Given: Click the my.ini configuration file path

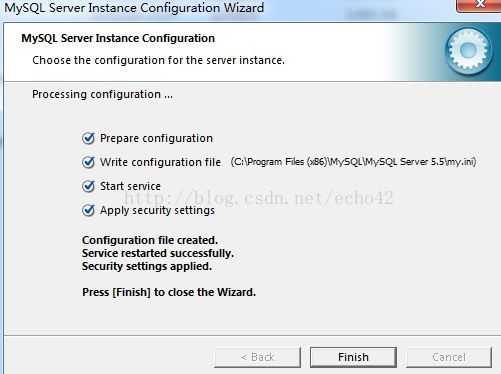Looking at the screenshot, I should tap(353, 162).
